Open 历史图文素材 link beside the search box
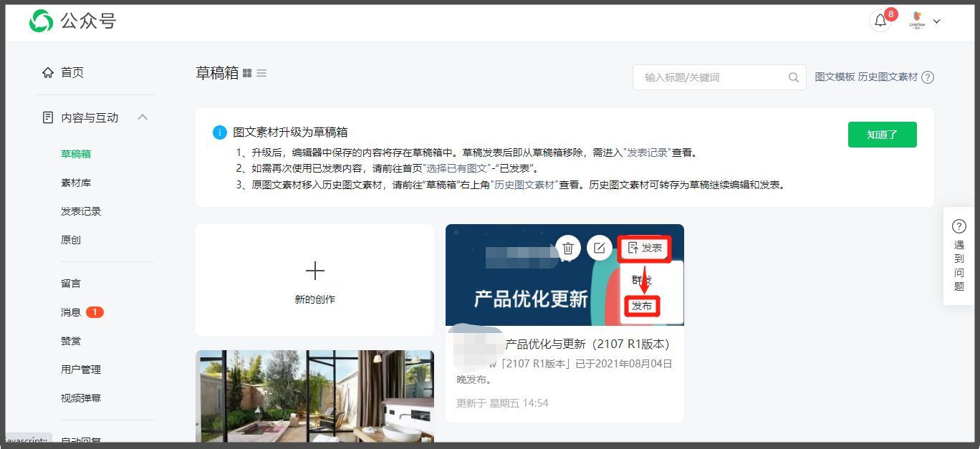Screen dimensions: 980x449 click(x=888, y=77)
